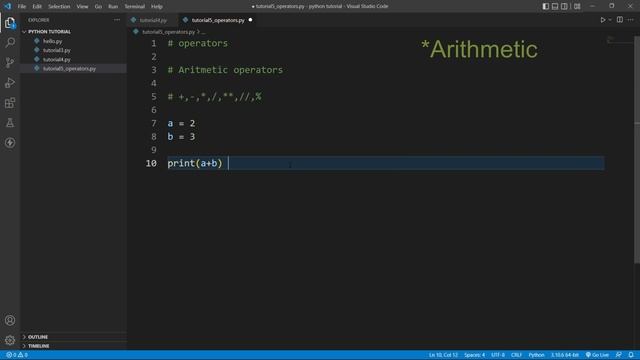Click the '# operators' comment line
Viewport: 640px width, 360px height.
[198, 43]
